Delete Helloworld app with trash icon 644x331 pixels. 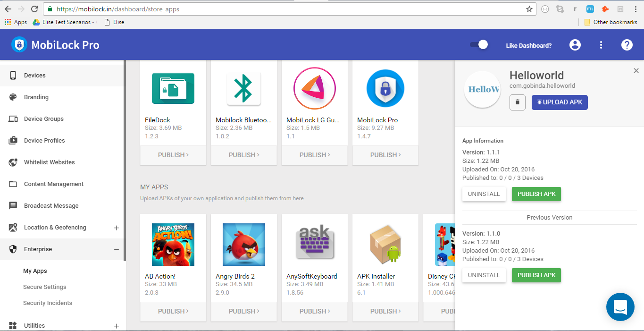[x=518, y=102]
